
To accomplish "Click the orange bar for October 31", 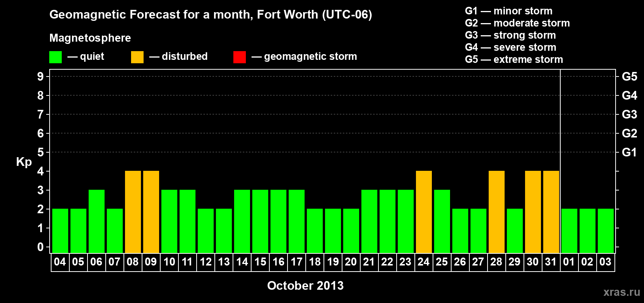I will pyautogui.click(x=551, y=212).
